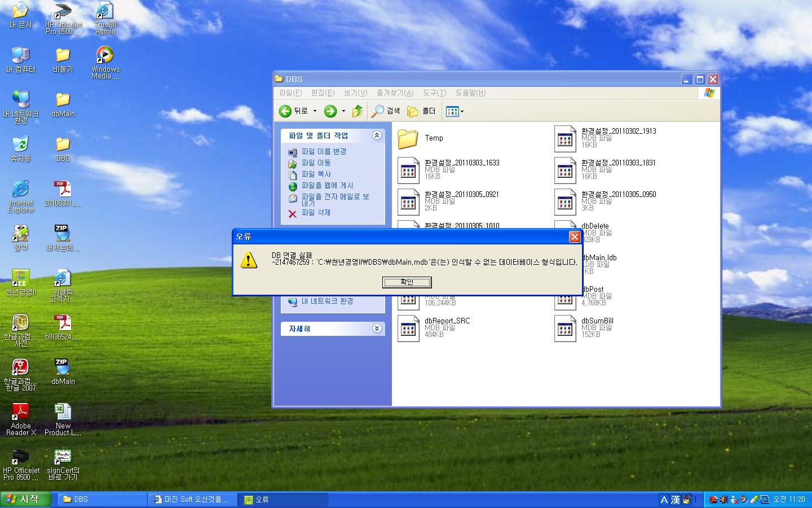Select Adobe Reader X desktop icon
This screenshot has width=812, height=508.
[x=21, y=419]
